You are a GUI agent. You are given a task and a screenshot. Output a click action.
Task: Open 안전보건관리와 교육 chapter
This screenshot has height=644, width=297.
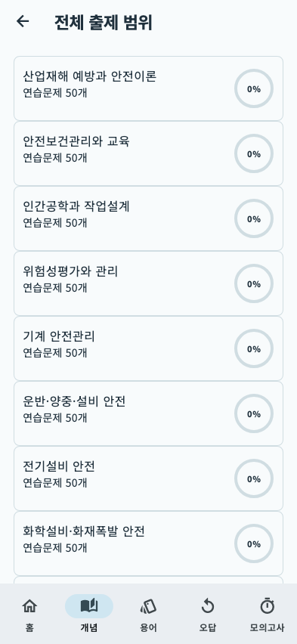coord(148,153)
